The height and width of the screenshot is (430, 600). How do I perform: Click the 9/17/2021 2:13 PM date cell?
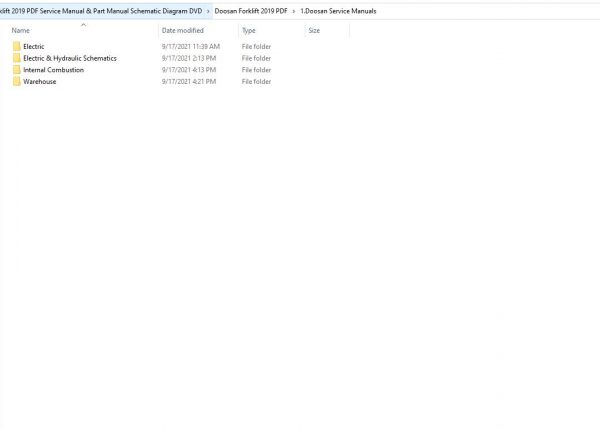coord(189,58)
